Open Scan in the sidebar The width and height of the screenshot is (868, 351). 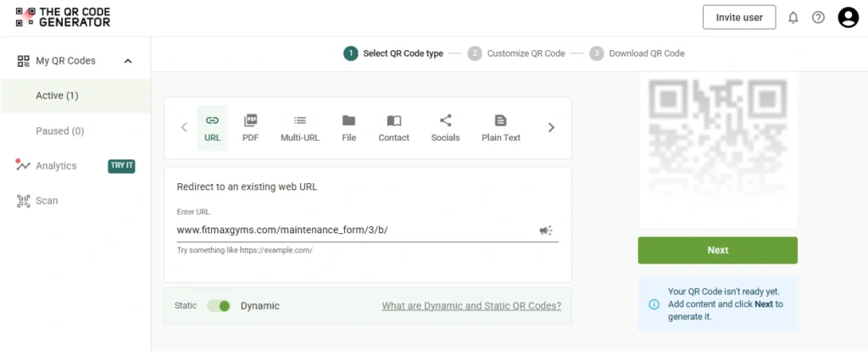coord(47,201)
